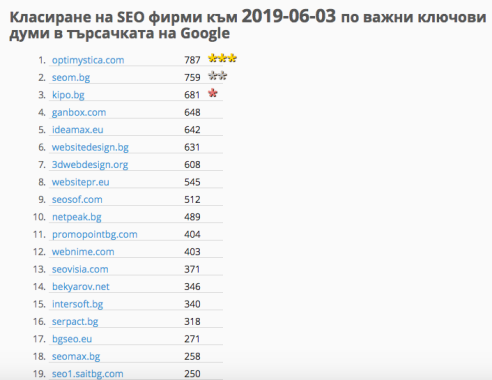Visit promopointbg.com link
This screenshot has height=380, width=492.
(95, 234)
